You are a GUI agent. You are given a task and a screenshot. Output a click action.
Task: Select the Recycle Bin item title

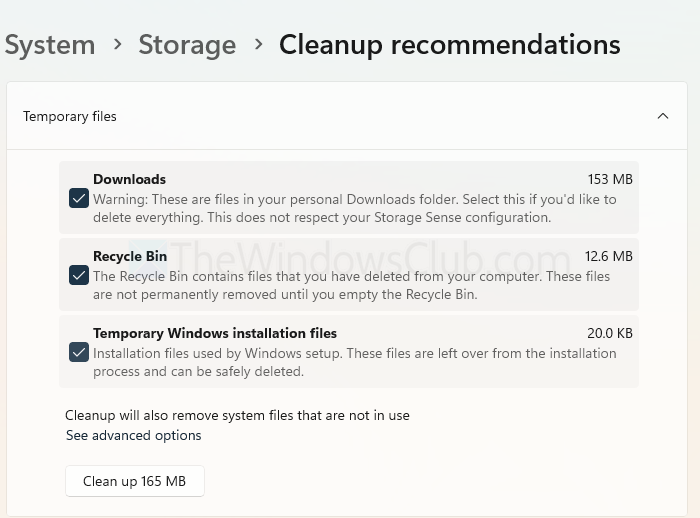pos(130,256)
